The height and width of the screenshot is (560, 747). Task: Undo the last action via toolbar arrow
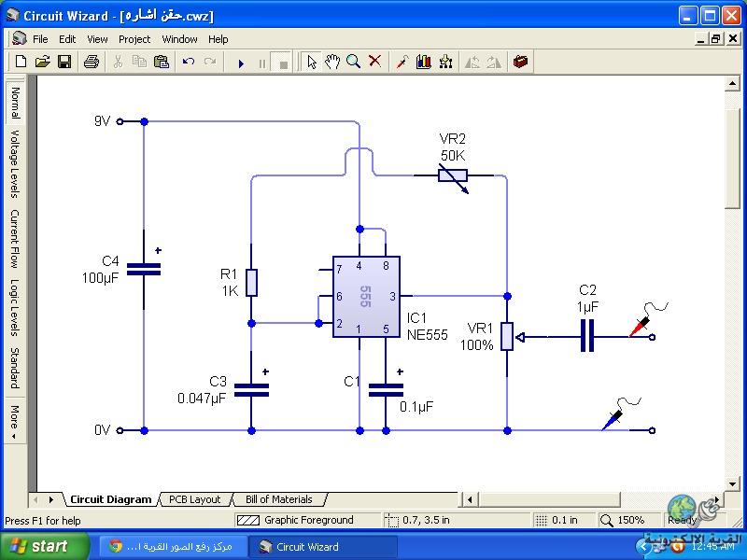coord(189,62)
